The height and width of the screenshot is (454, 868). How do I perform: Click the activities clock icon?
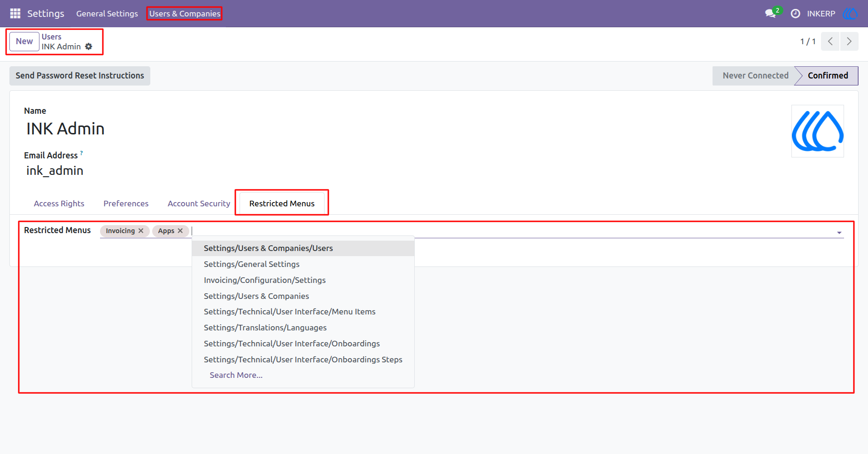point(795,14)
